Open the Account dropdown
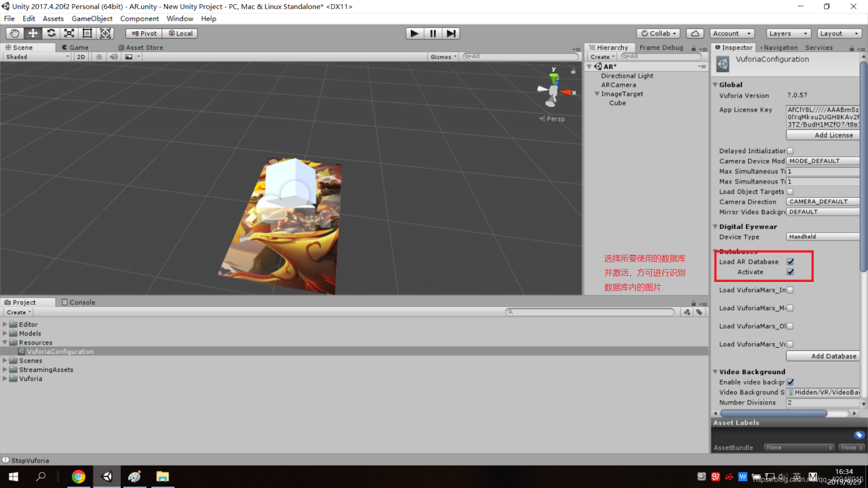868x488 pixels. coord(732,33)
